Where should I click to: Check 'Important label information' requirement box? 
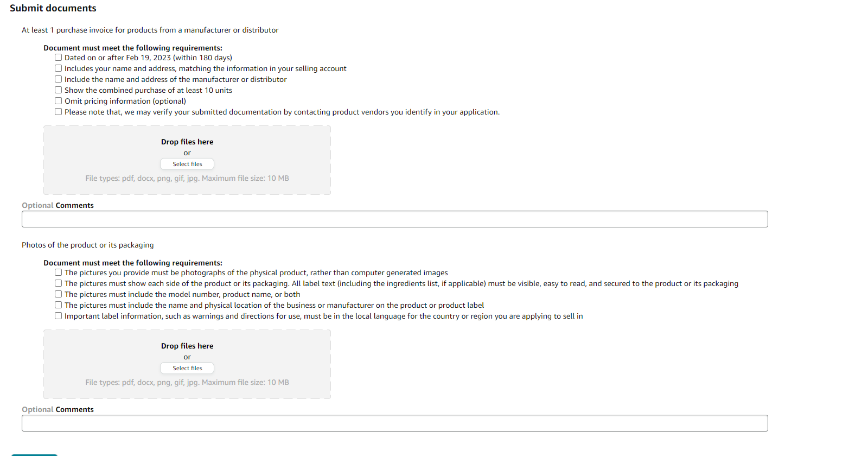tap(58, 316)
